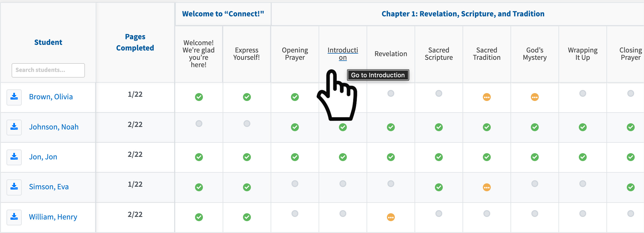Open student Brown, Olivia's profile
644x233 pixels.
pos(51,97)
